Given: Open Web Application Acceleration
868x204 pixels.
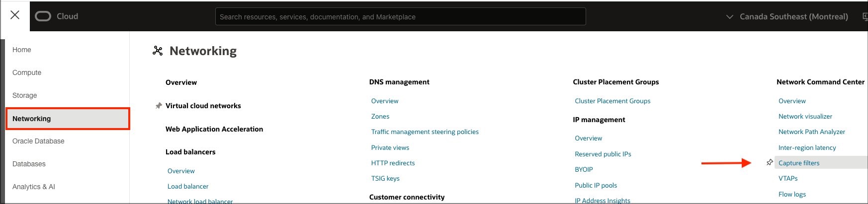Looking at the screenshot, I should [214, 129].
